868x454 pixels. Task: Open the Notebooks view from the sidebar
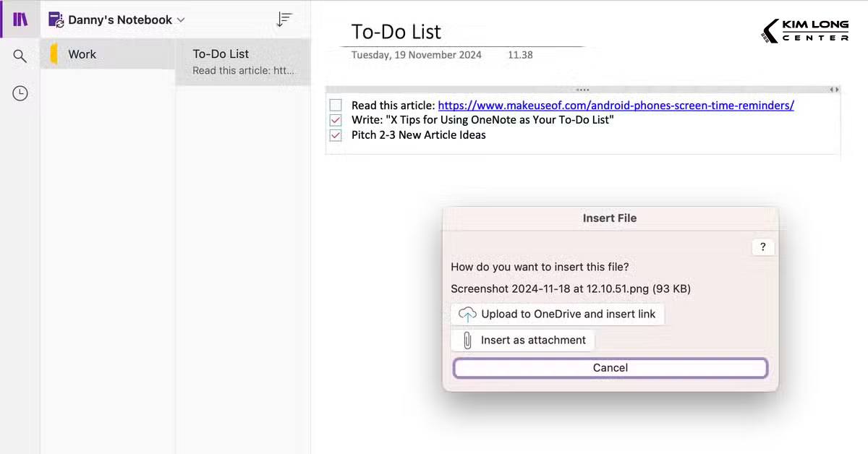(19, 18)
